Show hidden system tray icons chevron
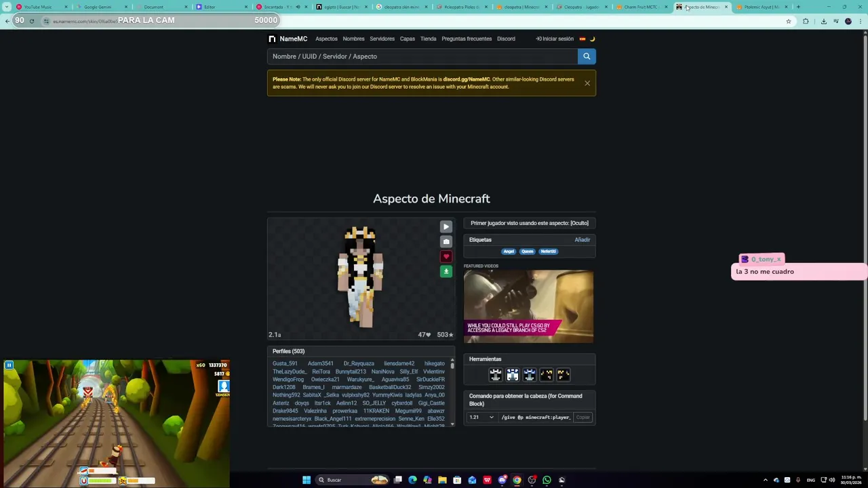 click(766, 480)
